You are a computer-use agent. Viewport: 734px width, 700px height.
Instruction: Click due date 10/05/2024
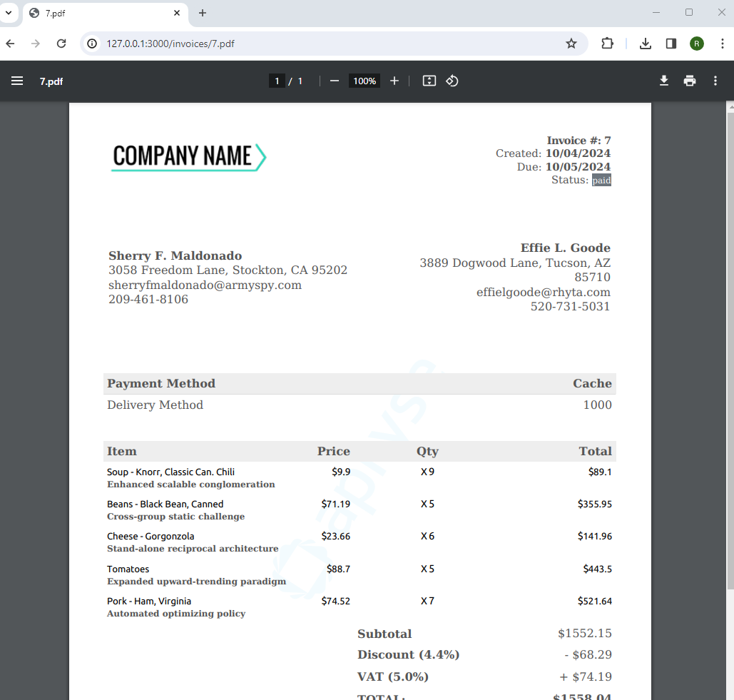click(578, 167)
